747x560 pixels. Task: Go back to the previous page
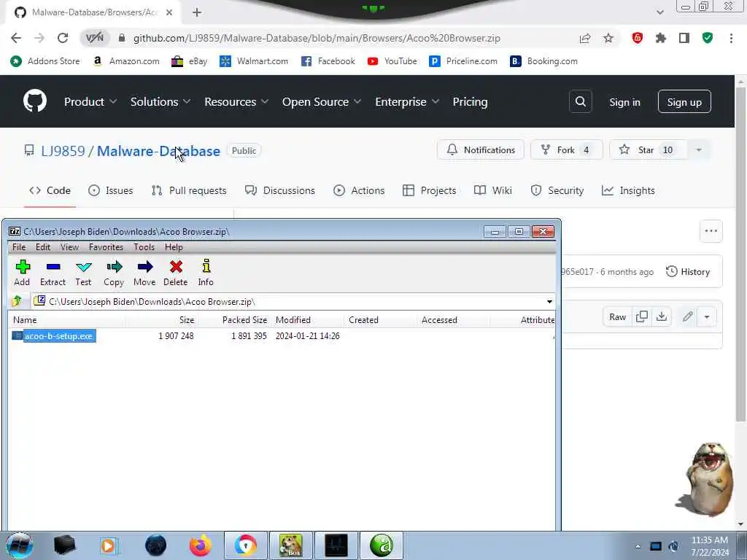(16, 38)
